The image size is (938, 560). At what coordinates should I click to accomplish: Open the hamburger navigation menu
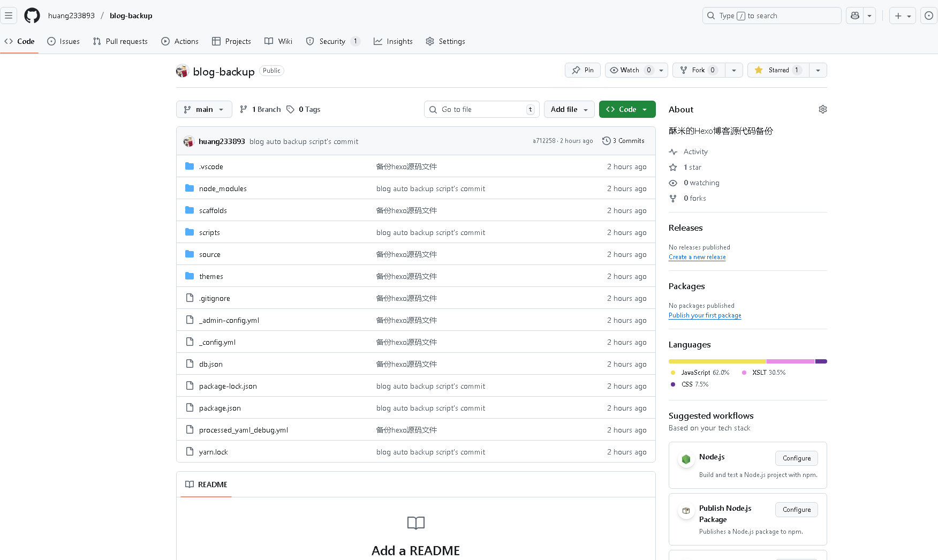9,16
